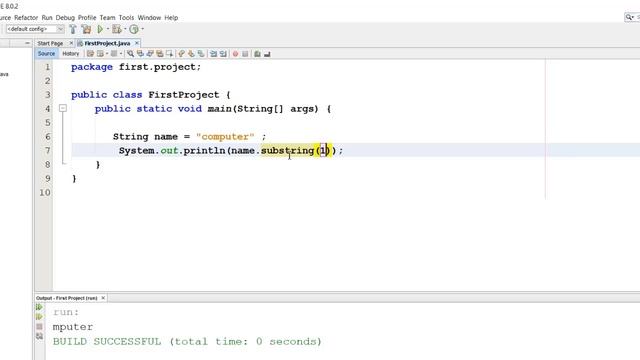Click the Shift Line Left icon
This screenshot has height=360, width=640.
click(213, 54)
